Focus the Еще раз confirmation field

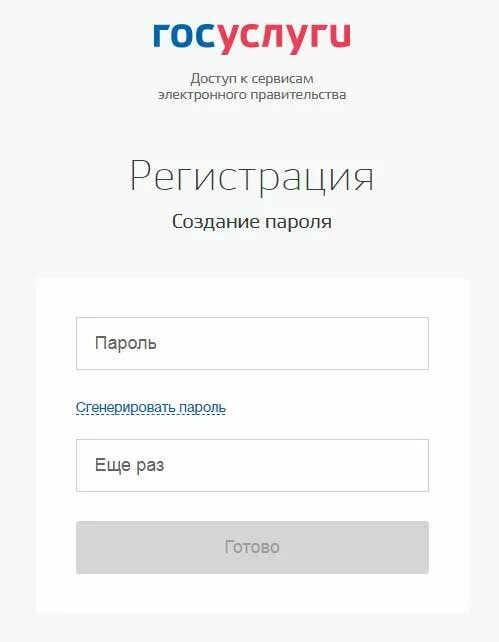(x=252, y=465)
